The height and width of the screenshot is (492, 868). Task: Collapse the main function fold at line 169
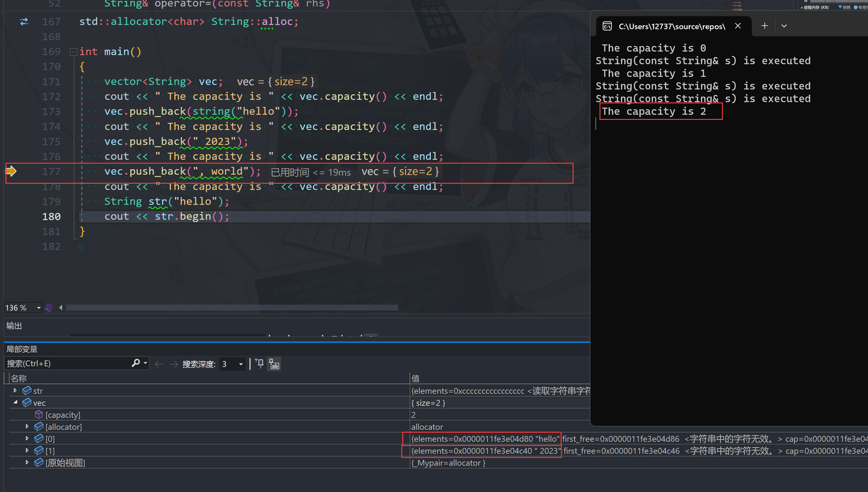tap(73, 52)
